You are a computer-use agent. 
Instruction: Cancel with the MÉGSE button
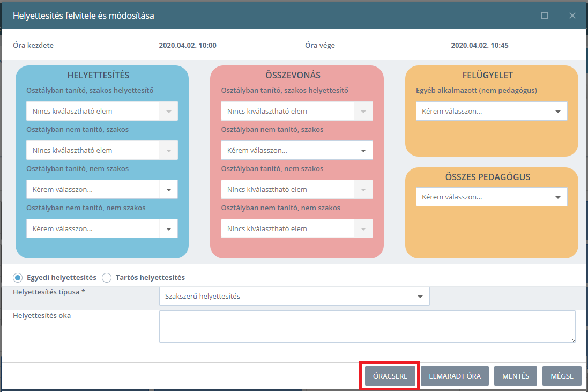coord(562,376)
